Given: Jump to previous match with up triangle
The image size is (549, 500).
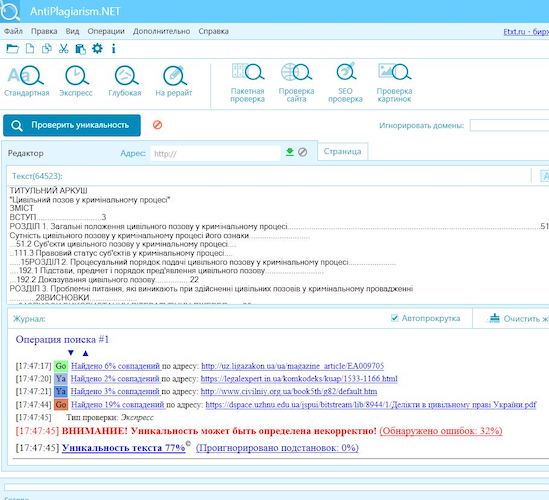Looking at the screenshot, I should (85, 353).
